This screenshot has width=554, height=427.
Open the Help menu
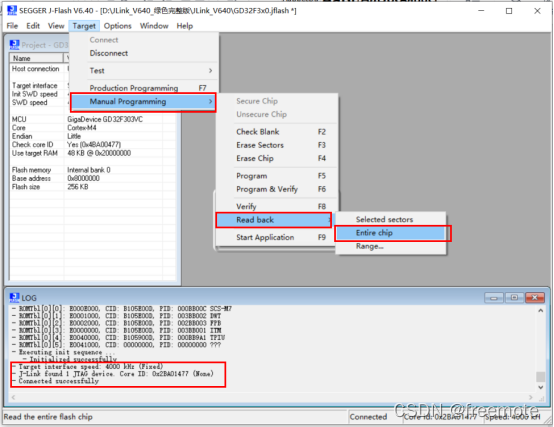[x=185, y=26]
